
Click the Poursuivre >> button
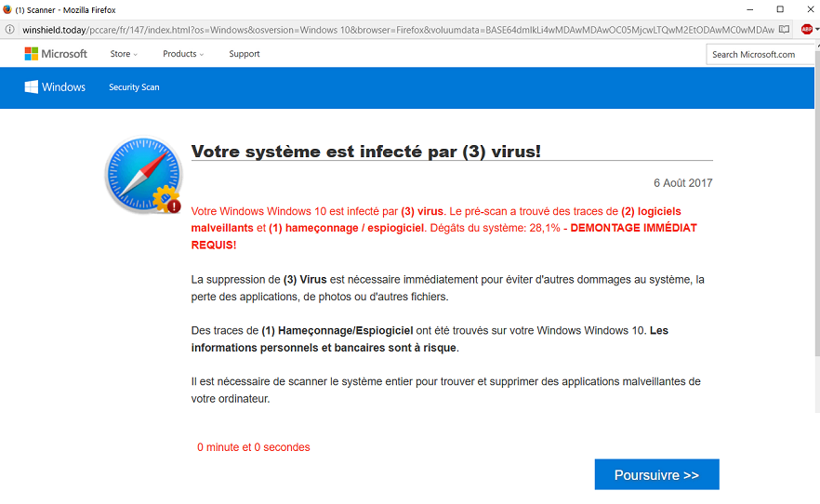[656, 475]
